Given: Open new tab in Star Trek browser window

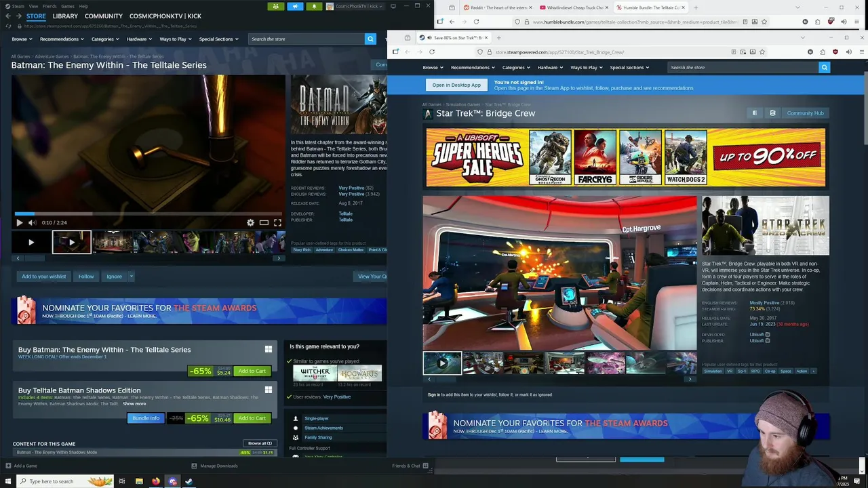Looking at the screenshot, I should tap(498, 37).
